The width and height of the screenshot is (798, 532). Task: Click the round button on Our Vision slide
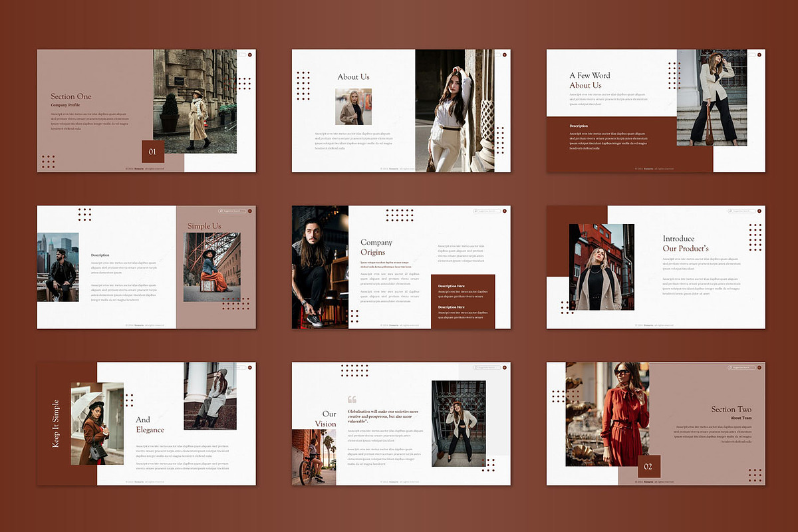click(x=505, y=367)
